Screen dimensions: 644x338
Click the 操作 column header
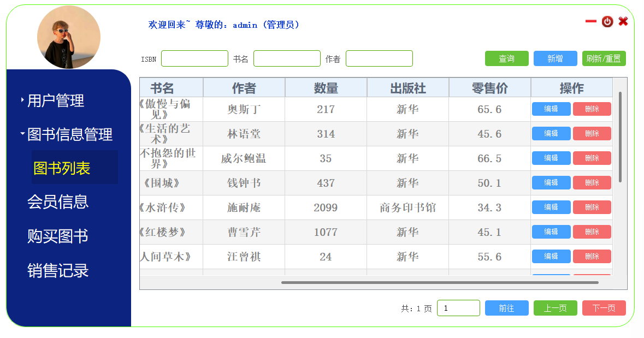tap(572, 87)
